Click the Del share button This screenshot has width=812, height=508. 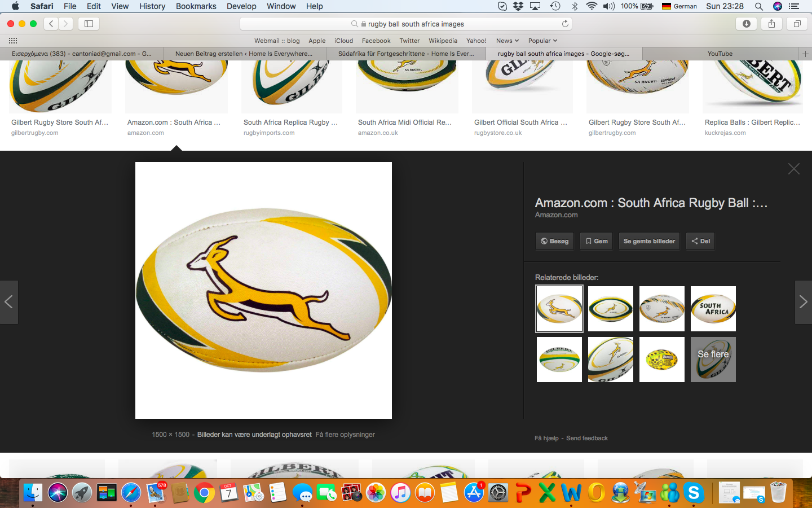coord(700,241)
